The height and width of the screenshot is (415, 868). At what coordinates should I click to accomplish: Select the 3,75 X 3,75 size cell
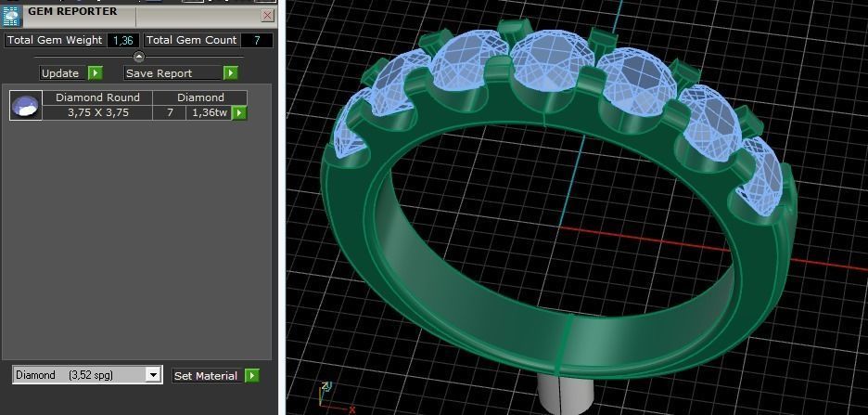pos(97,112)
